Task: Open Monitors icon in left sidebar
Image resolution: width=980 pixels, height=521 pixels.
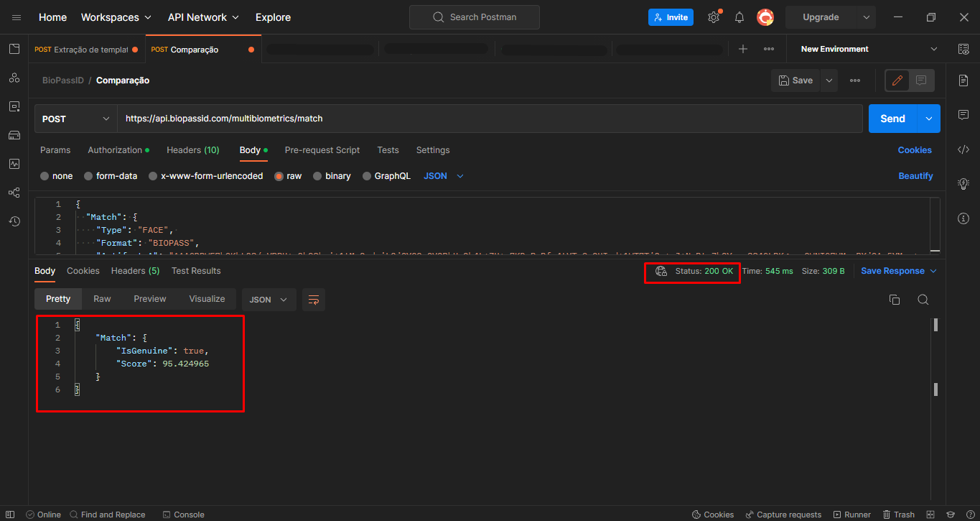Action: tap(14, 164)
